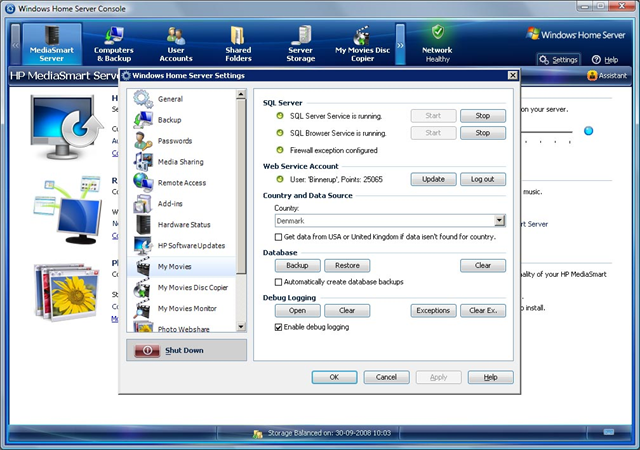Click the Remote Access globe icon
The width and height of the screenshot is (640, 450).
click(x=143, y=183)
